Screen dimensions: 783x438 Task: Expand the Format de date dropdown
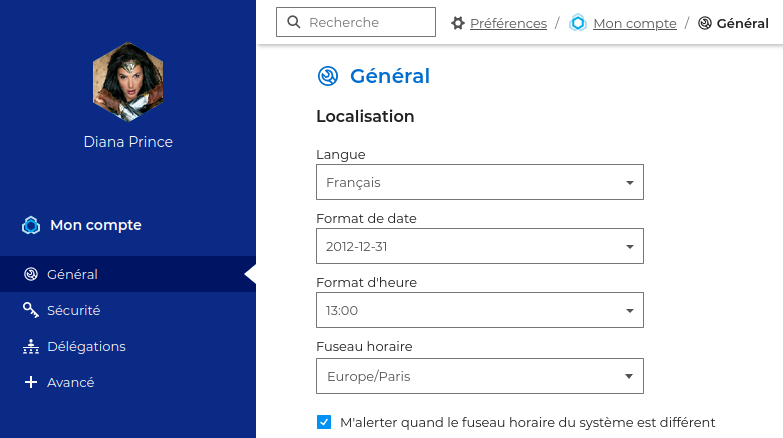pos(480,246)
